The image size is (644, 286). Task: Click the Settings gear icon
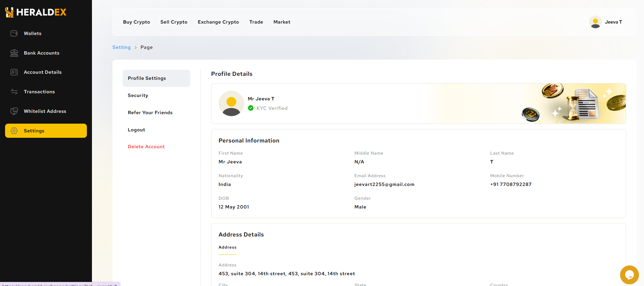14,131
